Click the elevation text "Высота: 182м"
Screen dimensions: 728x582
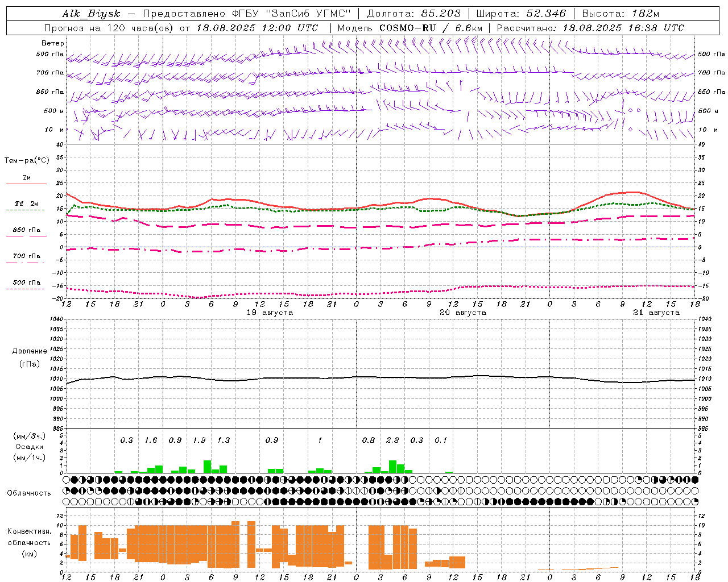click(621, 14)
